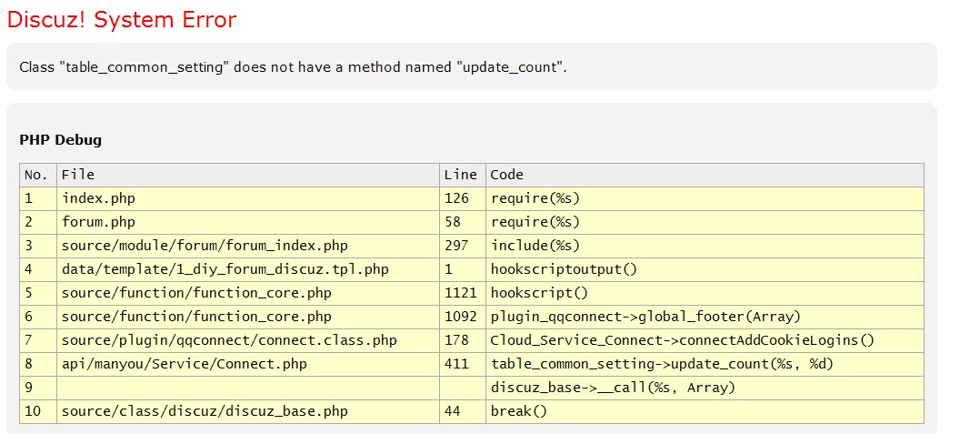
Task: Click the "Line" column header
Action: click(460, 175)
